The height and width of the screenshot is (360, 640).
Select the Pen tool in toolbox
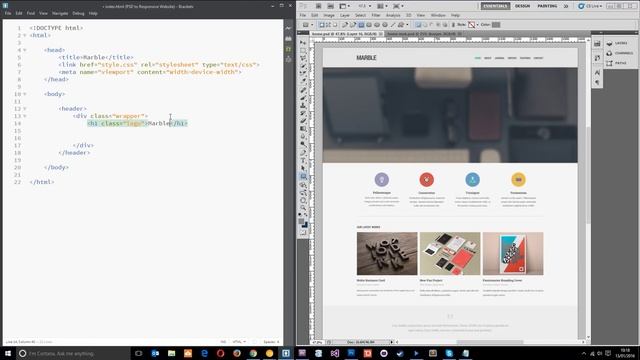coord(303,153)
